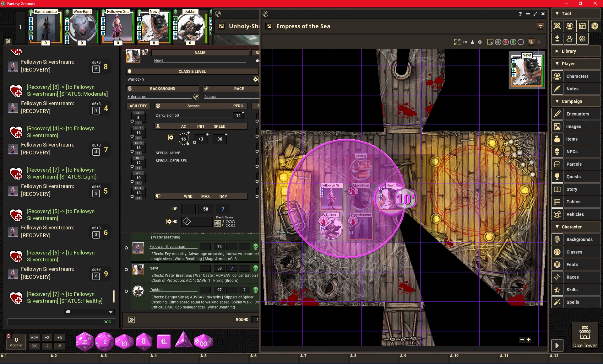This screenshot has height=364, width=603.
Task: Open the Entertainer background link icon
Action: point(196,96)
